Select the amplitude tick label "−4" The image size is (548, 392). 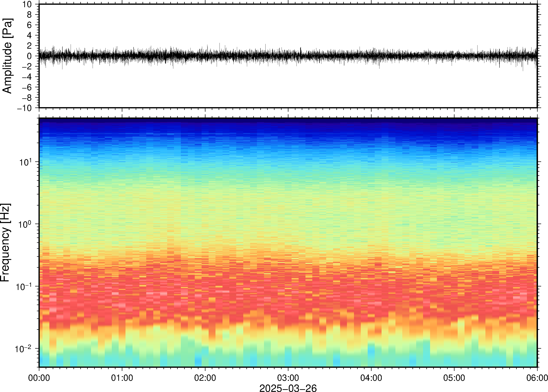27,77
